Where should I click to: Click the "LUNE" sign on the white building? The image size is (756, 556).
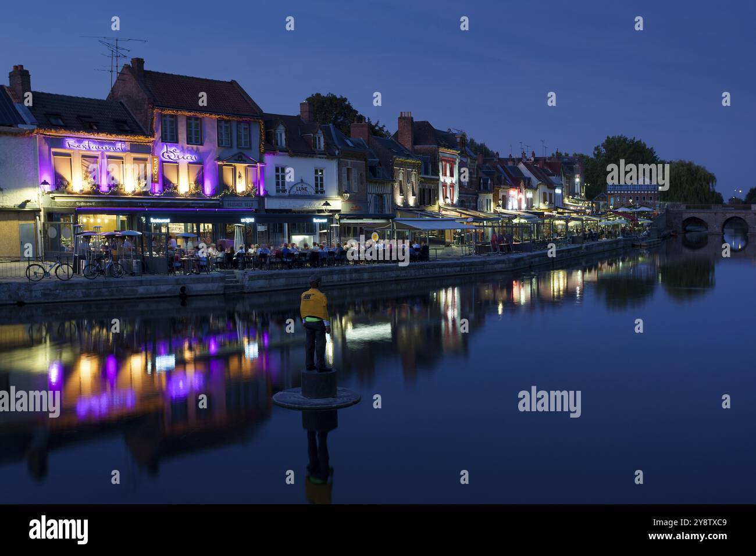301,188
